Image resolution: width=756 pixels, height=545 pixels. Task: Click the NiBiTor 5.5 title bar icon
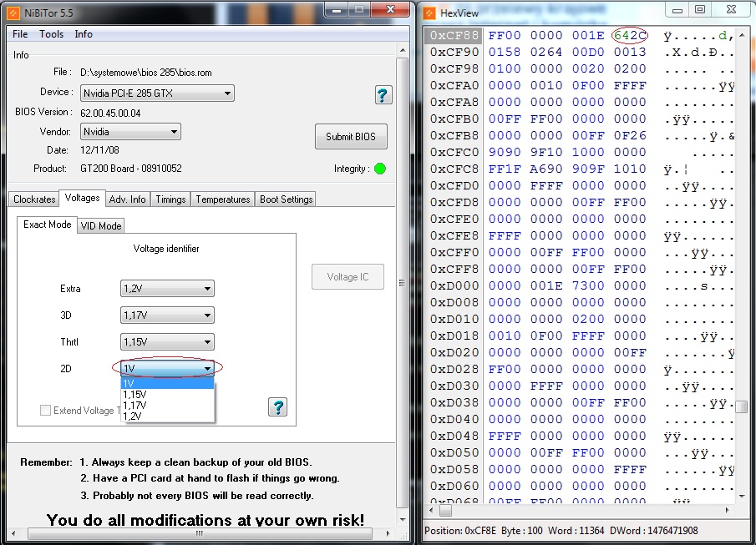point(13,13)
